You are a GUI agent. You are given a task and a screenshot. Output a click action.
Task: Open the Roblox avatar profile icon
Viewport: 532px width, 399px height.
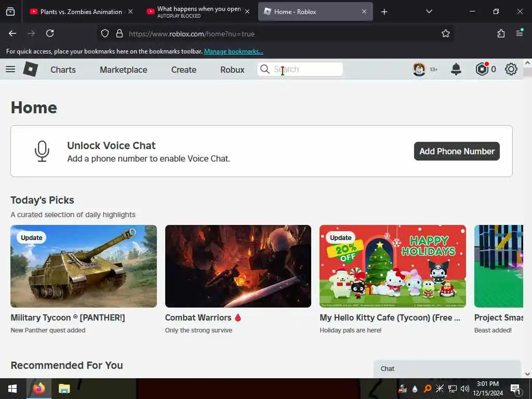(x=419, y=69)
